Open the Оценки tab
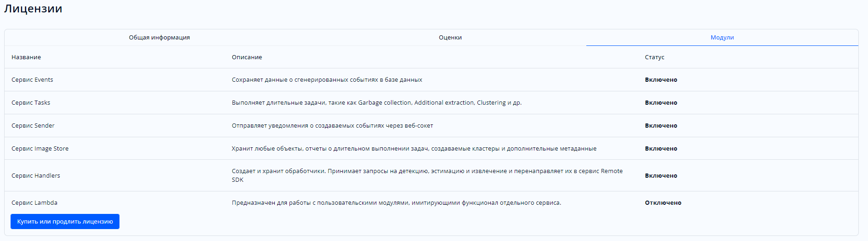This screenshot has height=241, width=868. 450,38
